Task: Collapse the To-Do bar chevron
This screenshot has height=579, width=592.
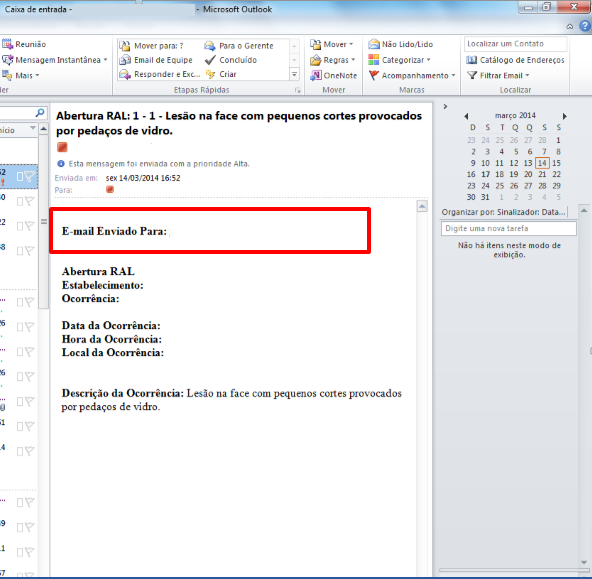Action: (x=445, y=106)
